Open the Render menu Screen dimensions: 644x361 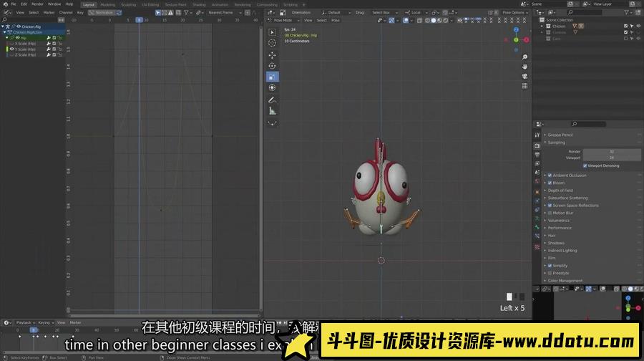(x=37, y=4)
